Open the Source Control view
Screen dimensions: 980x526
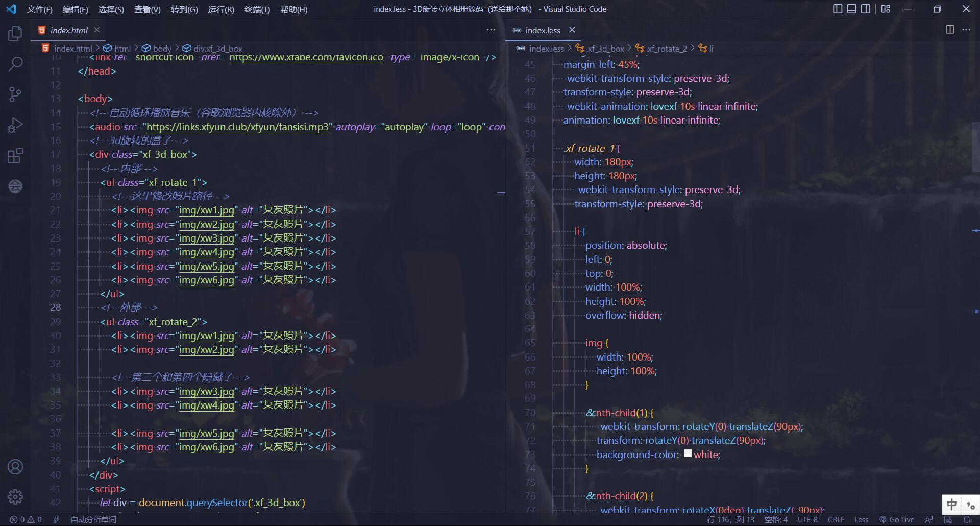[x=15, y=94]
